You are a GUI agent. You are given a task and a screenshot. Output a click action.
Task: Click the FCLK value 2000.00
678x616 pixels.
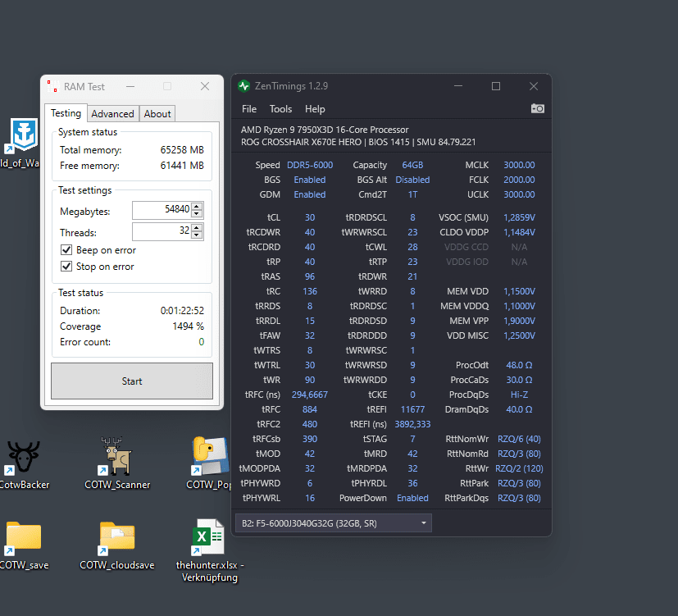pyautogui.click(x=519, y=180)
